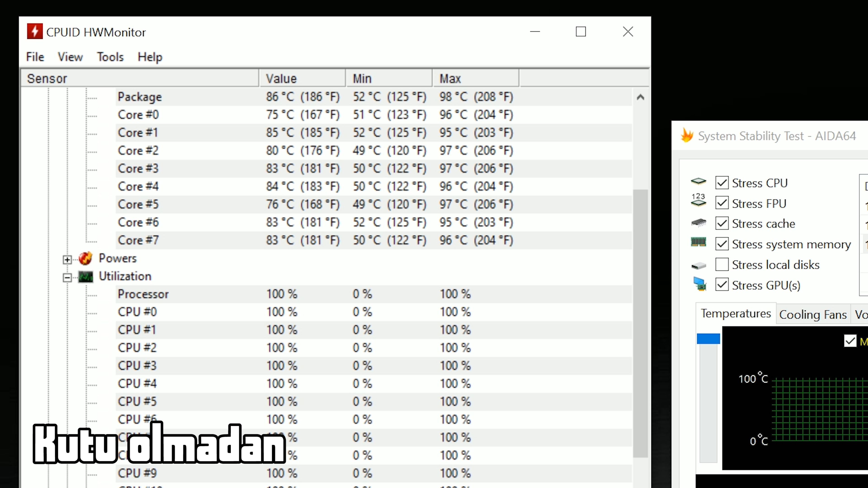Click Package max value 98 °C (208 °F)

click(x=476, y=97)
